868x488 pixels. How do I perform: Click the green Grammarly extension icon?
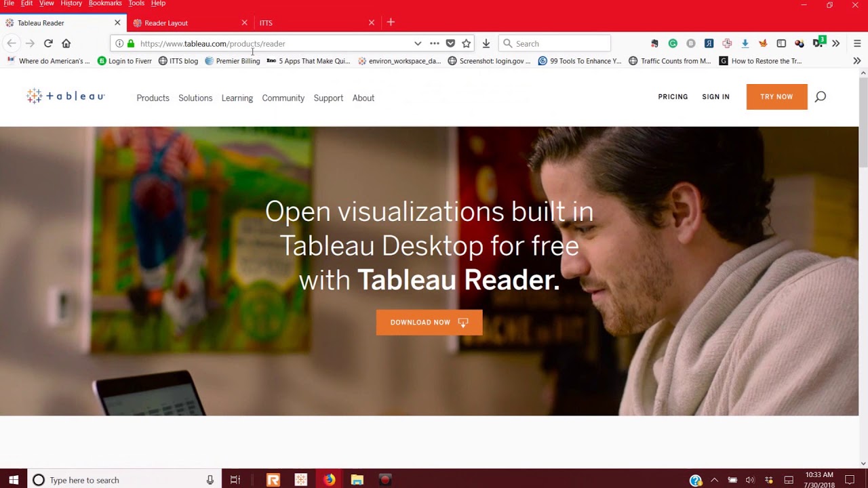click(x=673, y=43)
